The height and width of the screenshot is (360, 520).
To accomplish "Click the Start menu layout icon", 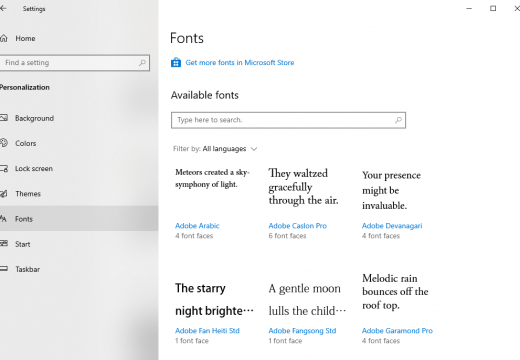I will pyautogui.click(x=4, y=244).
